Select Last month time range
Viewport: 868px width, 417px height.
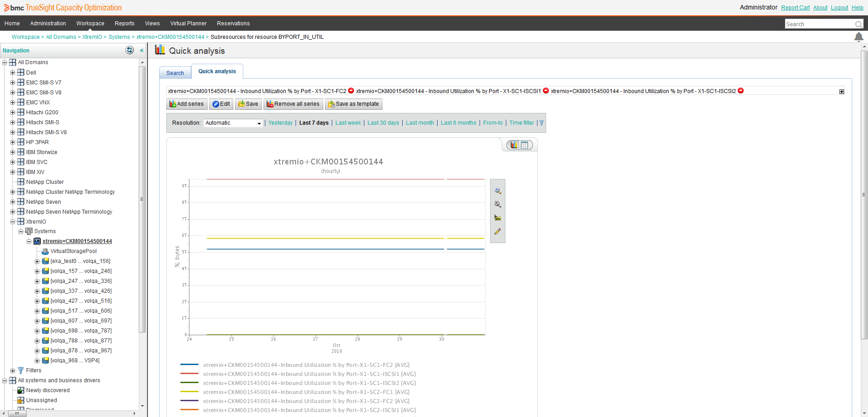[x=420, y=123]
